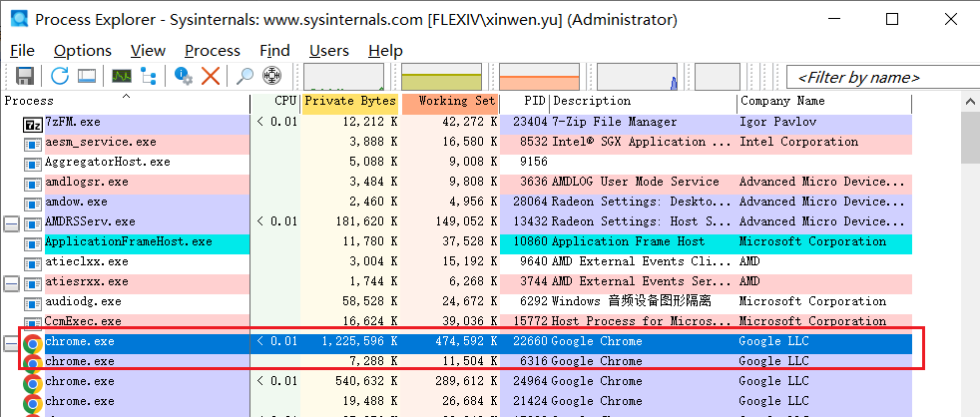The image size is (980, 417).
Task: Collapse the AMDRSServ.exe tree node
Action: tap(12, 221)
